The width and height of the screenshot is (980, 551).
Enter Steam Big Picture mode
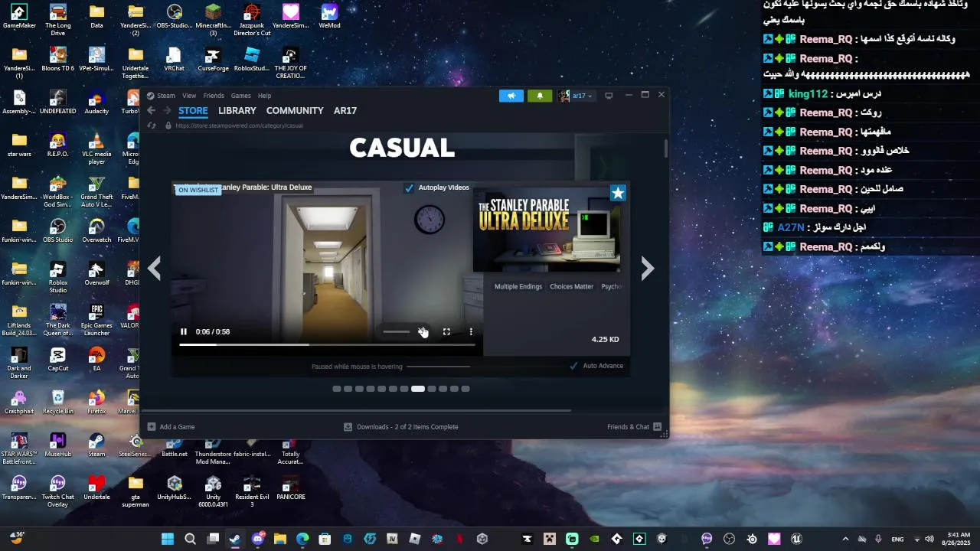point(609,96)
